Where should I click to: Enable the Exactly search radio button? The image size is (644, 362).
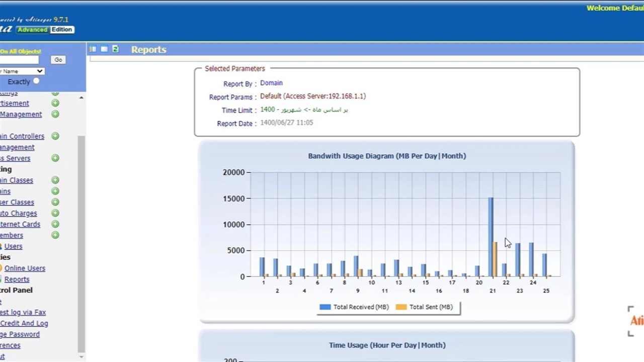(36, 81)
